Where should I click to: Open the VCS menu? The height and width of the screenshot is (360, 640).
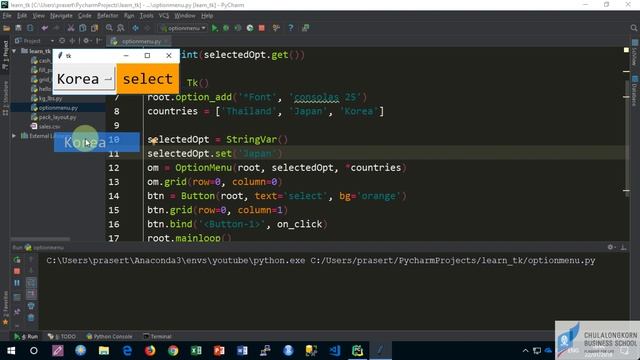click(164, 16)
